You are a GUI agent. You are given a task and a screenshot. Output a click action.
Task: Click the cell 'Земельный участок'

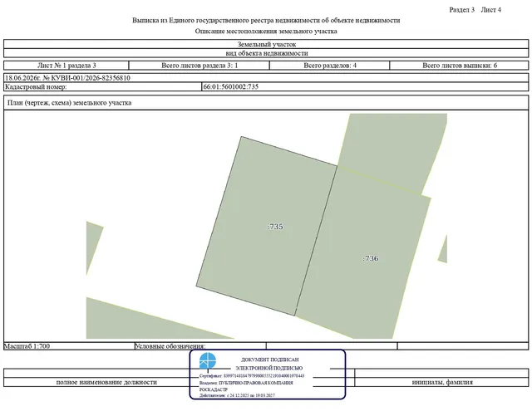(x=266, y=44)
